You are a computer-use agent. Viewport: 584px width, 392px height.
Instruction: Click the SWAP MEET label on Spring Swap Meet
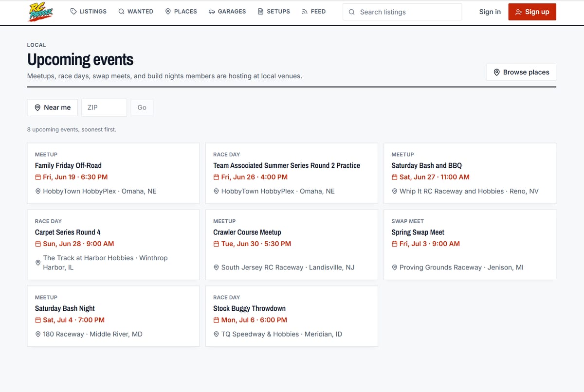[x=408, y=221]
